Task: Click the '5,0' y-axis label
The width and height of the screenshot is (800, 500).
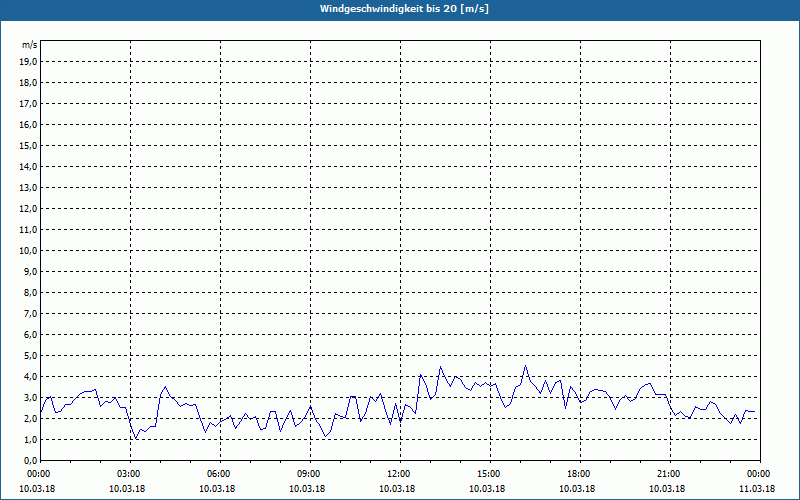Action: click(x=30, y=356)
